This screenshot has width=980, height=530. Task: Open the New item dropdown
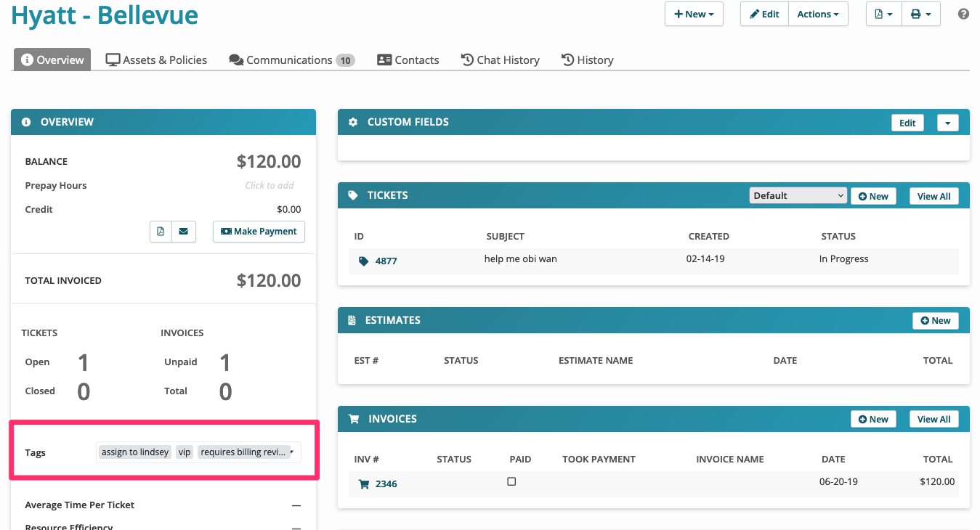coord(694,14)
